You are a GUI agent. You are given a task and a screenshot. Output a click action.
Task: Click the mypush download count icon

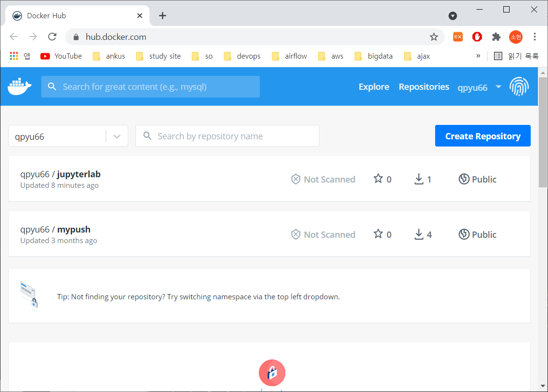pyautogui.click(x=419, y=234)
